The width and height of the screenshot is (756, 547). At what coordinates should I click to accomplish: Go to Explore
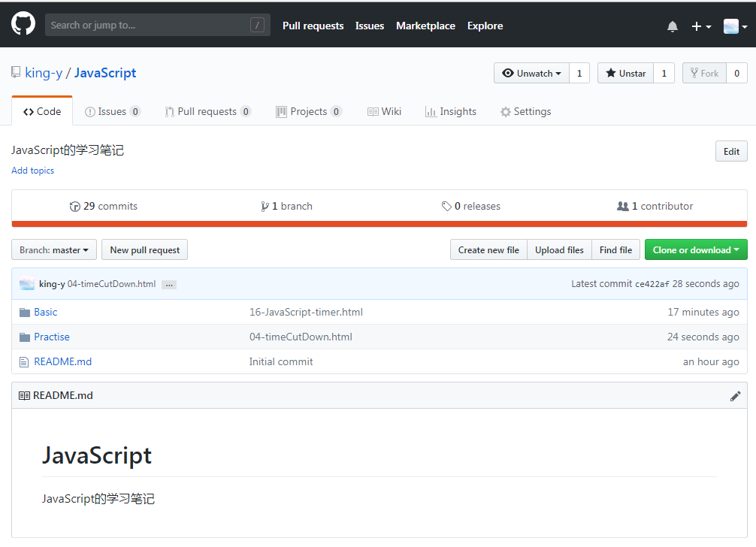tap(485, 26)
